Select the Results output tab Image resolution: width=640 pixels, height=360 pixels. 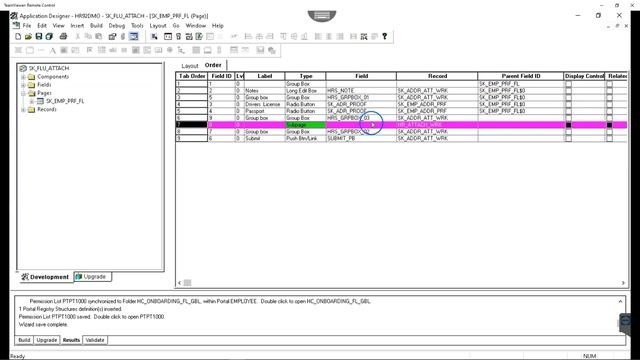[x=71, y=340]
